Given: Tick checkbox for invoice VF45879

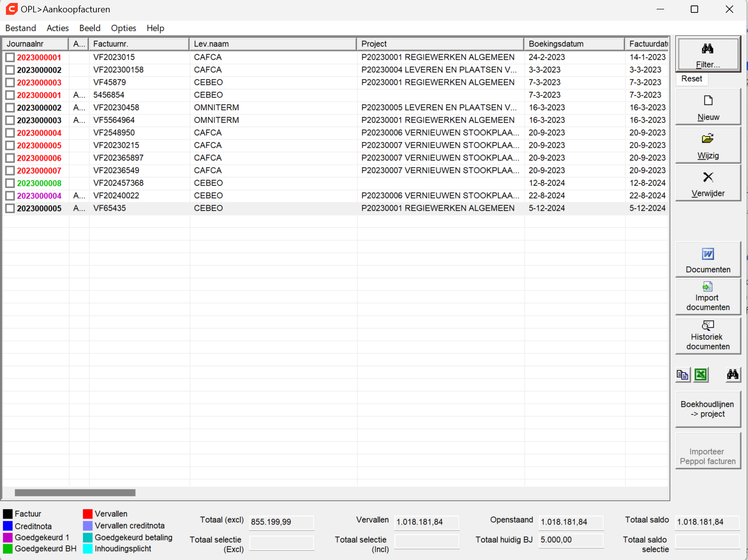Looking at the screenshot, I should 10,82.
